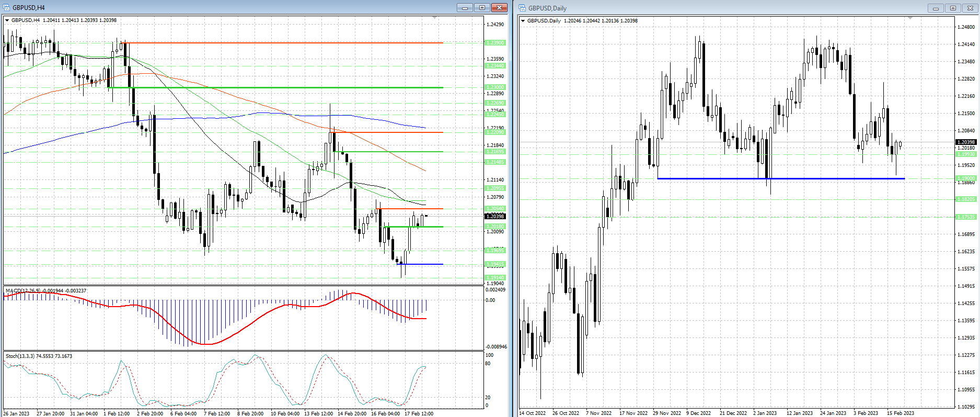Screen dimensions: 980x417
Task: Click the 1.24290 price scale value
Action: [x=495, y=25]
